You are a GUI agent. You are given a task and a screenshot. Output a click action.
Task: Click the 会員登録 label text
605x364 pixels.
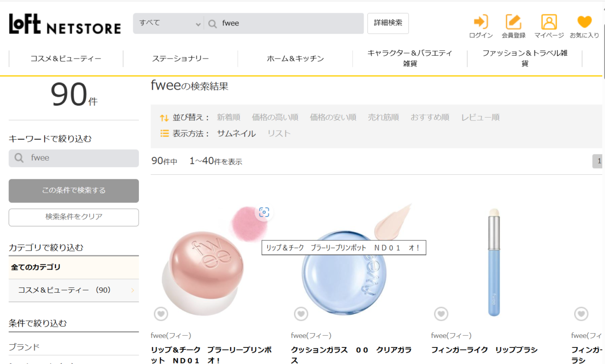coord(513,35)
